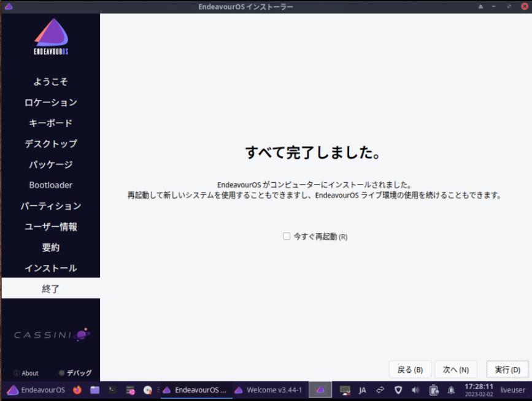Open the EndeavourOS application menu in taskbar

36,390
